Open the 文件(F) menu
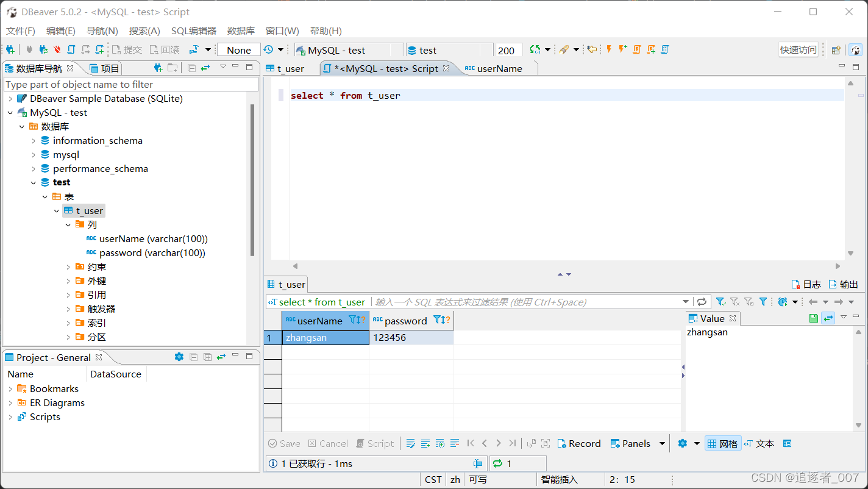Image resolution: width=868 pixels, height=489 pixels. (x=21, y=30)
